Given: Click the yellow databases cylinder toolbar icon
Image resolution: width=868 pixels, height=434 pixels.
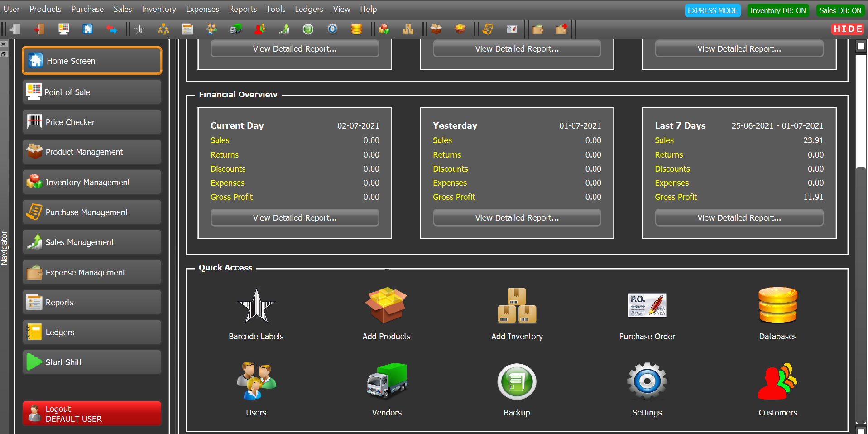Looking at the screenshot, I should pyautogui.click(x=356, y=29).
